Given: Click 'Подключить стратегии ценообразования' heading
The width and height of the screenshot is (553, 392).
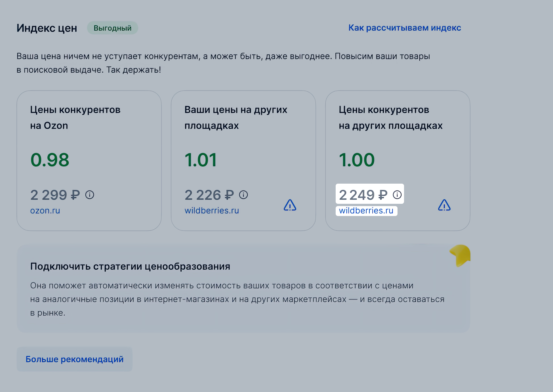Looking at the screenshot, I should (130, 266).
